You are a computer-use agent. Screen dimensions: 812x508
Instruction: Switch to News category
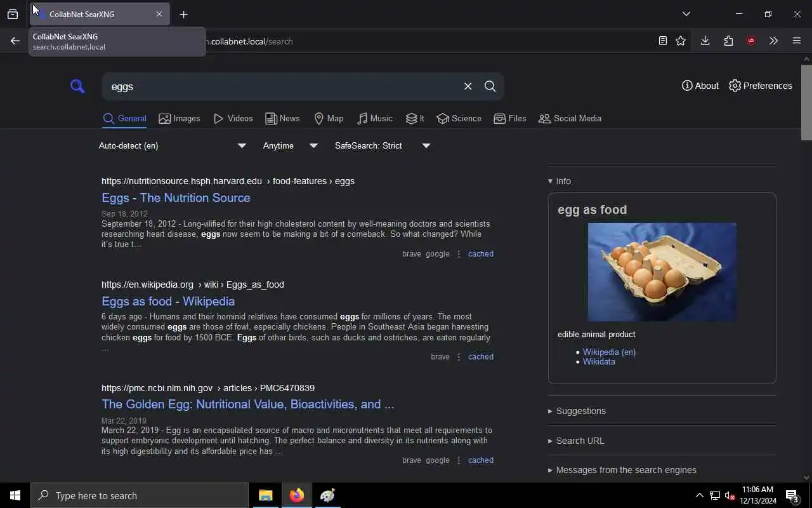(x=282, y=119)
